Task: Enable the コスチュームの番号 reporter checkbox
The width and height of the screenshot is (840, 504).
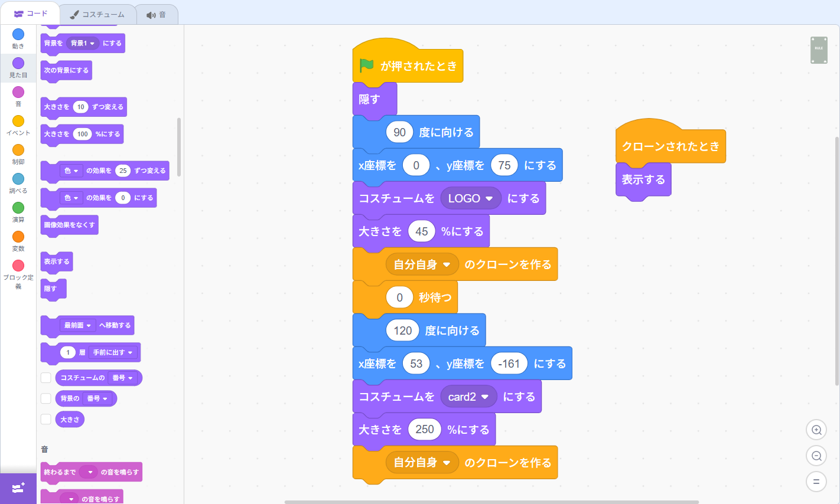Action: [x=46, y=378]
